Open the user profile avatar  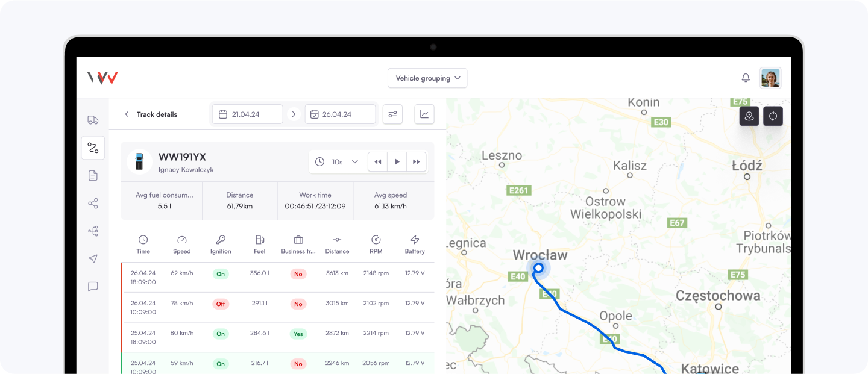pyautogui.click(x=770, y=78)
